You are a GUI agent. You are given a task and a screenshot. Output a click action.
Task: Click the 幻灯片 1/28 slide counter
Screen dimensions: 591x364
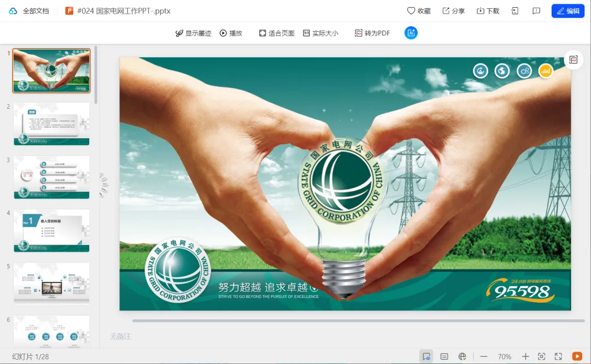tap(31, 356)
